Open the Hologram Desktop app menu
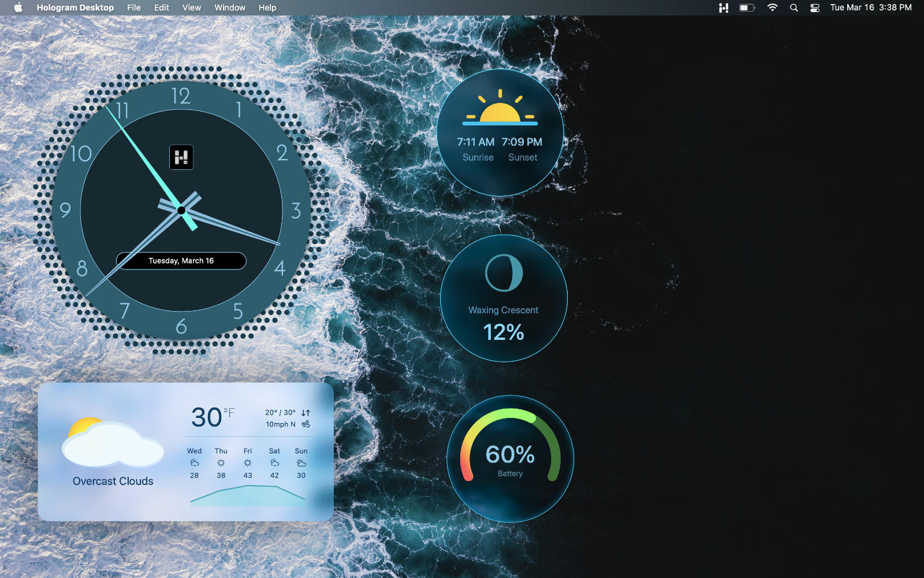 (x=75, y=8)
